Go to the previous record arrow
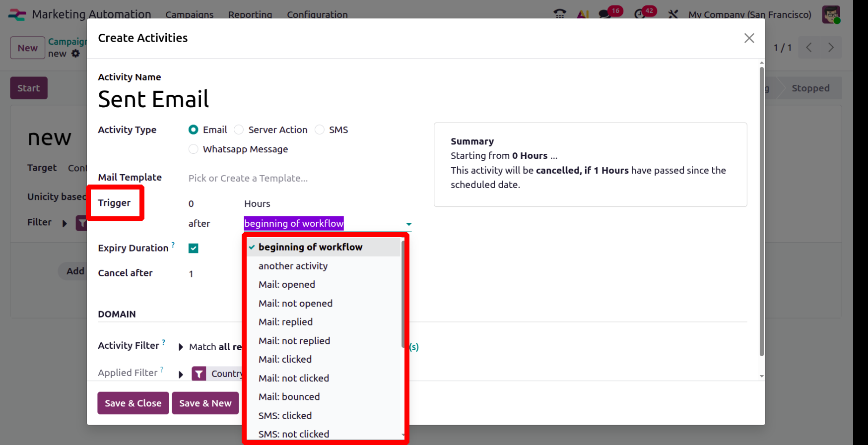Viewport: 868px width, 445px height. coord(809,48)
